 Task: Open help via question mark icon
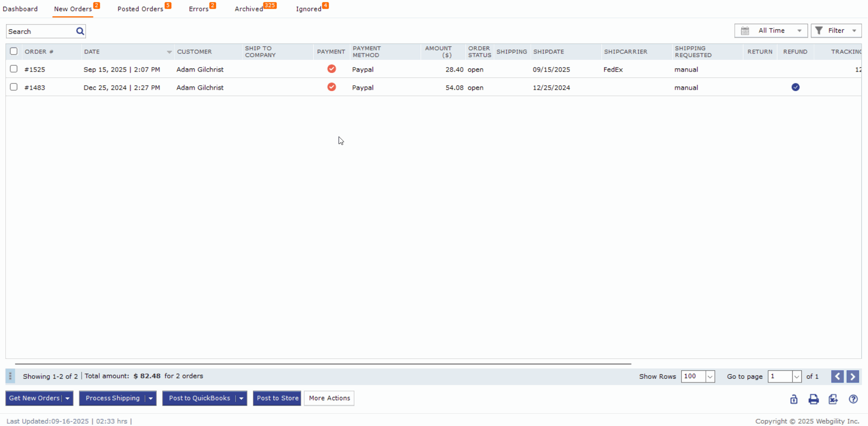[853, 399]
